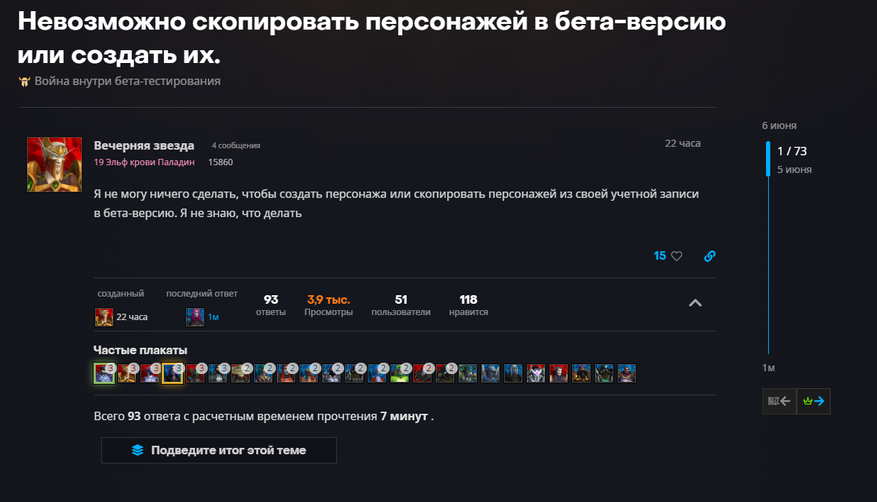
Task: Like the first post with the heart icon
Action: 677,256
